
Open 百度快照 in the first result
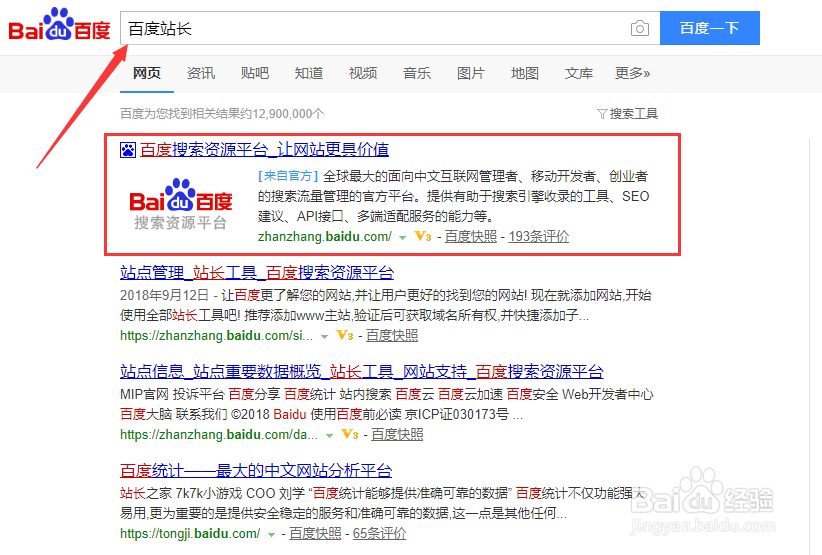coord(471,236)
